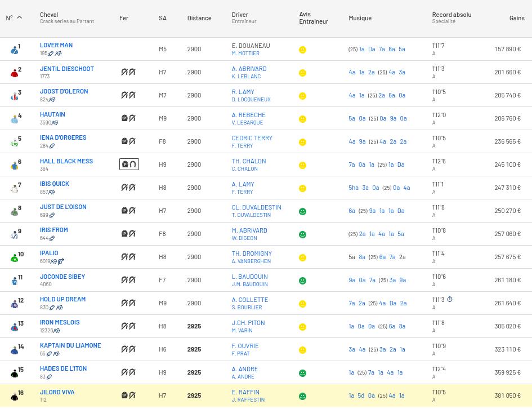
Task: Click the shoe icons for JILORD VIVA
Action: point(128,395)
